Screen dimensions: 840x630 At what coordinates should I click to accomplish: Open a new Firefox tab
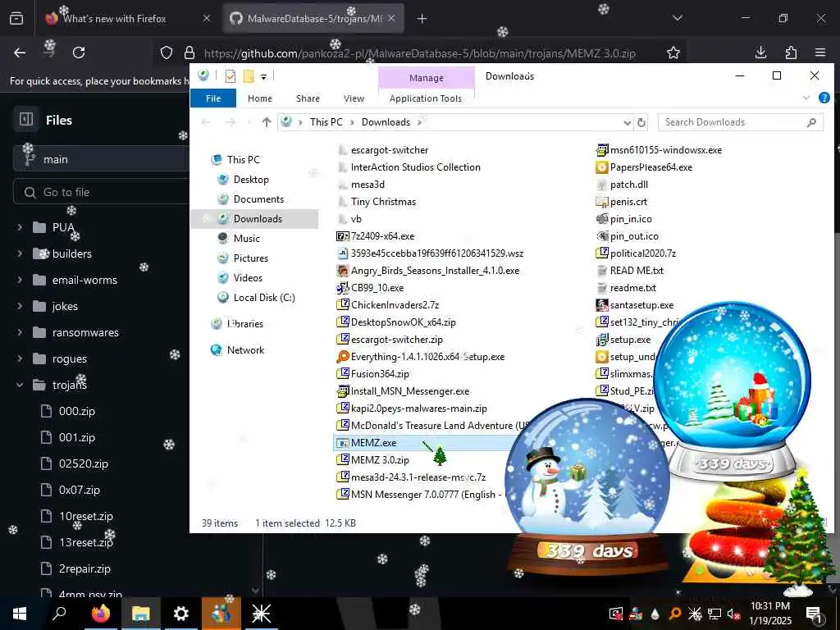pos(422,19)
